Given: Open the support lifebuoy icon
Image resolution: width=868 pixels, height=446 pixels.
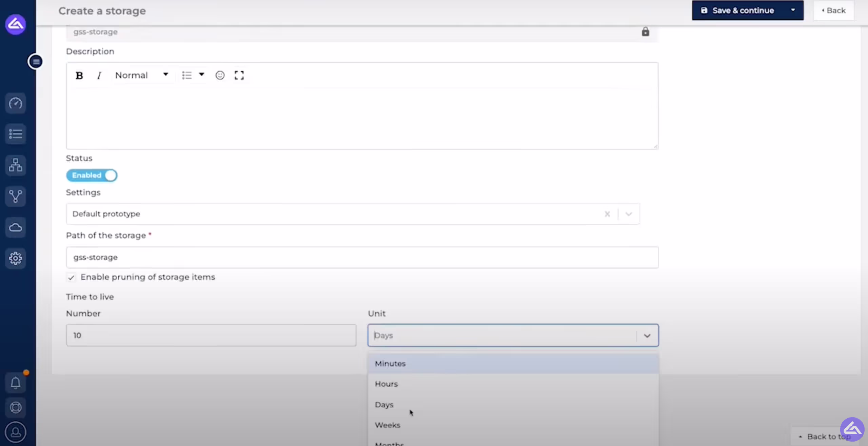Looking at the screenshot, I should pos(16,408).
